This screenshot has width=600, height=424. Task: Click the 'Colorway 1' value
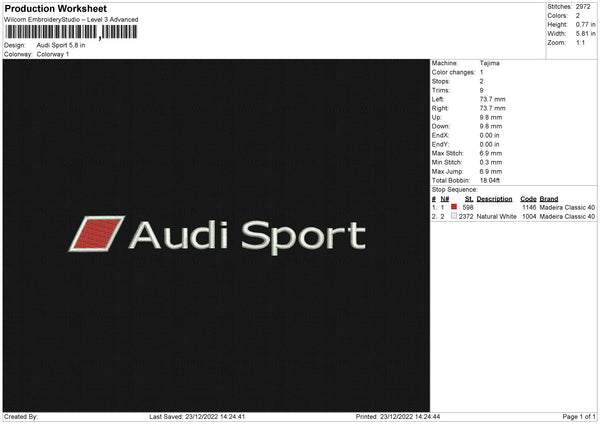click(x=53, y=54)
